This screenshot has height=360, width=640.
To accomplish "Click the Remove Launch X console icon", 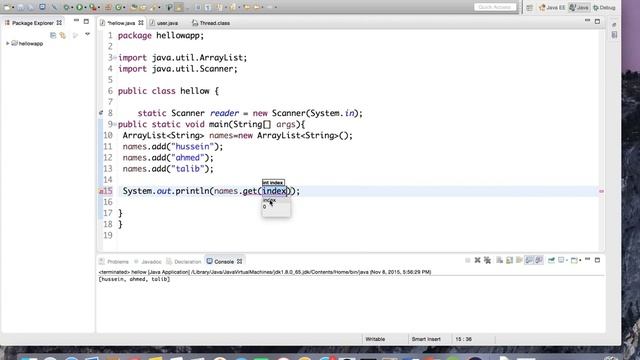I will (478, 260).
